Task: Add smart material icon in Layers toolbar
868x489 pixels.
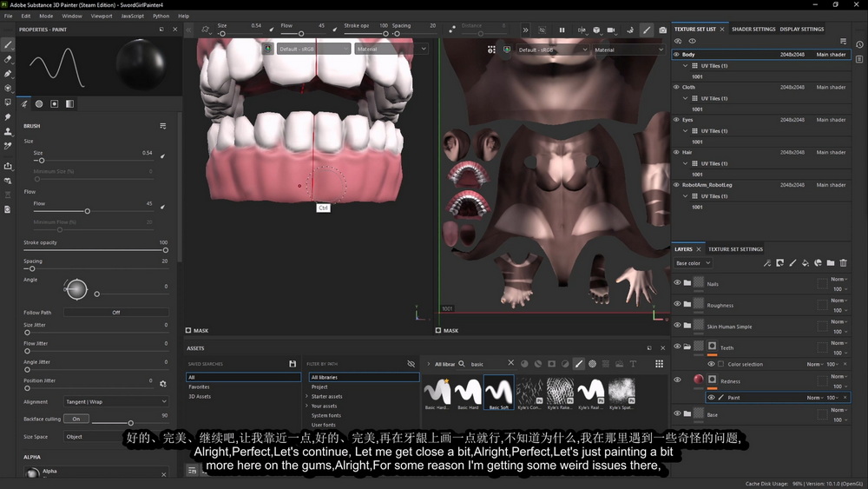Action: click(819, 263)
